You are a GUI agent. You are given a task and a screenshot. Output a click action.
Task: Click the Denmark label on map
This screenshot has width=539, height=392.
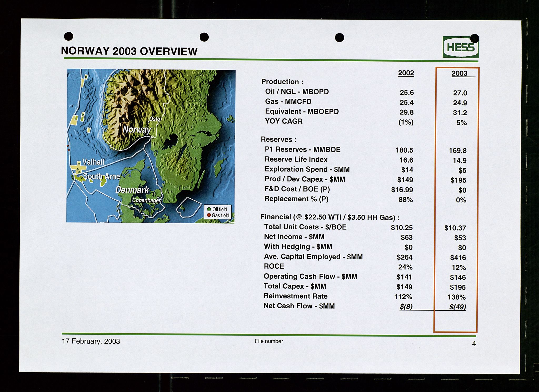pyautogui.click(x=132, y=190)
